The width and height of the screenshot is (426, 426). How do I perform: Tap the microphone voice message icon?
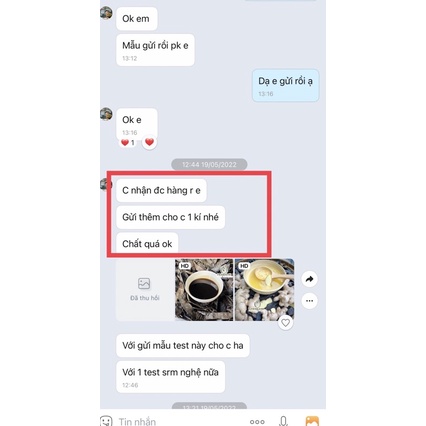coord(283,421)
